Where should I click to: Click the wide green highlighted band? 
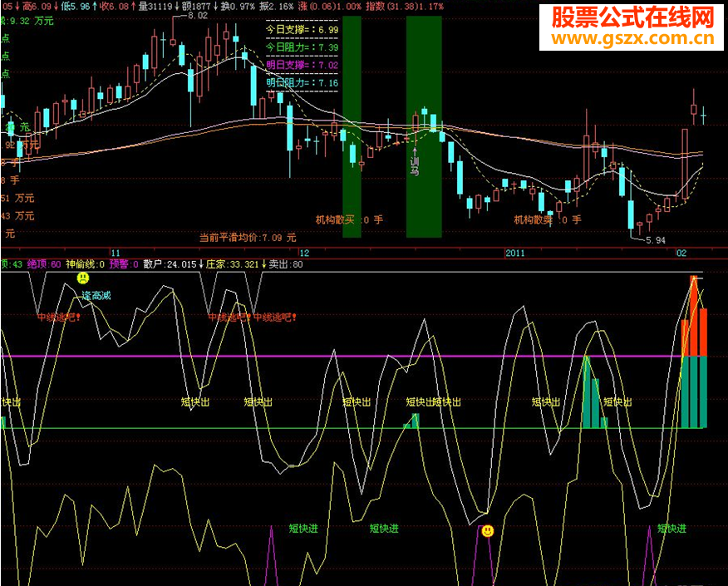point(424,127)
